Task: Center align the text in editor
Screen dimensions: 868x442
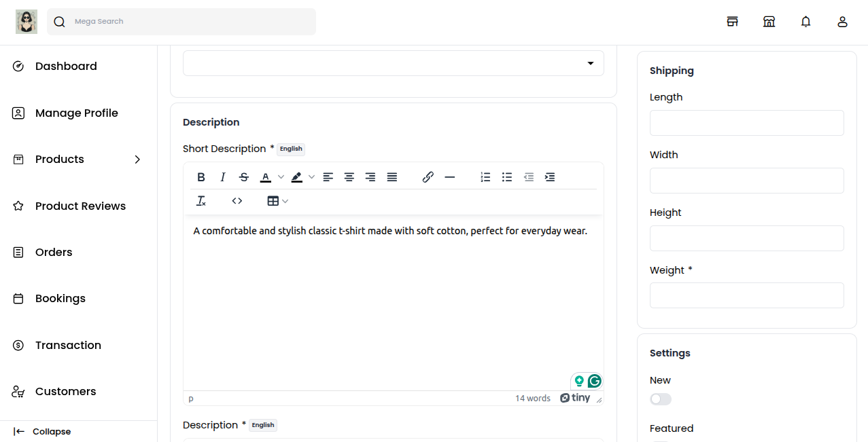Action: [349, 177]
